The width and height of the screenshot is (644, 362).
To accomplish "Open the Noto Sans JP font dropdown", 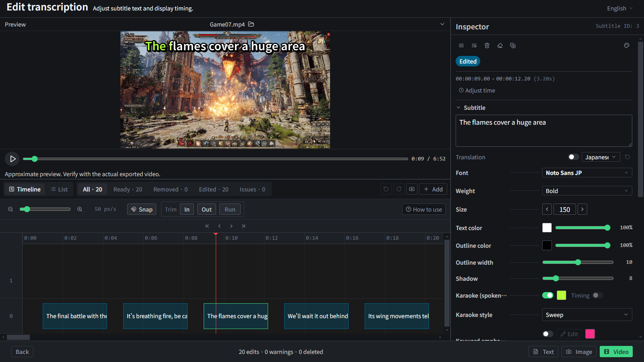I will 587,173.
